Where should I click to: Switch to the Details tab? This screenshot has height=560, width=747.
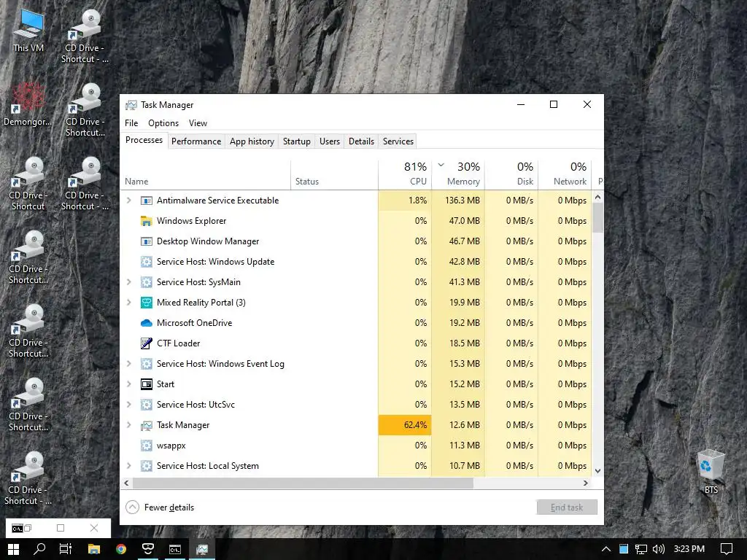(x=361, y=141)
